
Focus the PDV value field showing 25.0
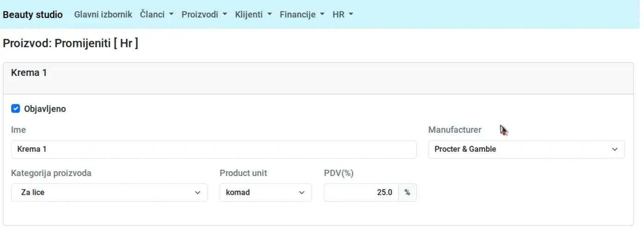[361, 192]
